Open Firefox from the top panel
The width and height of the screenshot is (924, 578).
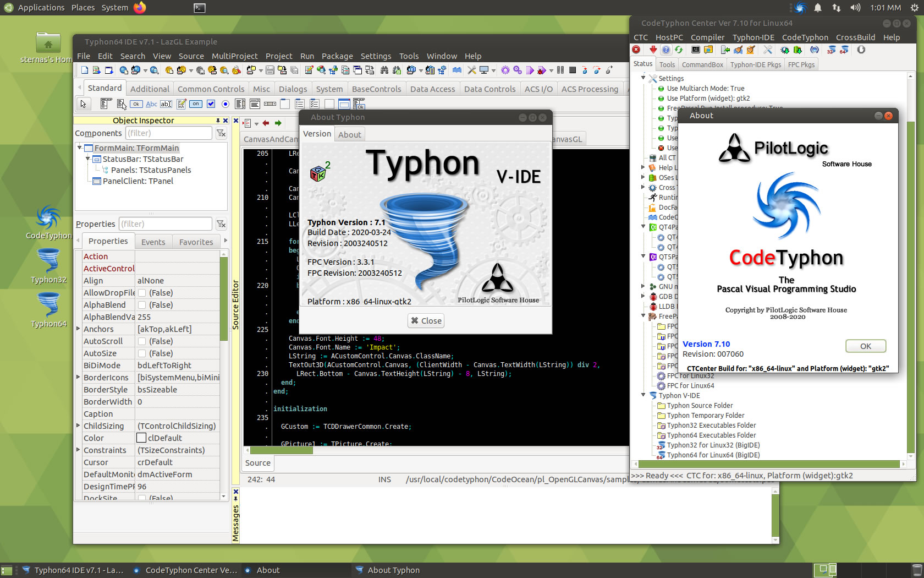coord(140,8)
